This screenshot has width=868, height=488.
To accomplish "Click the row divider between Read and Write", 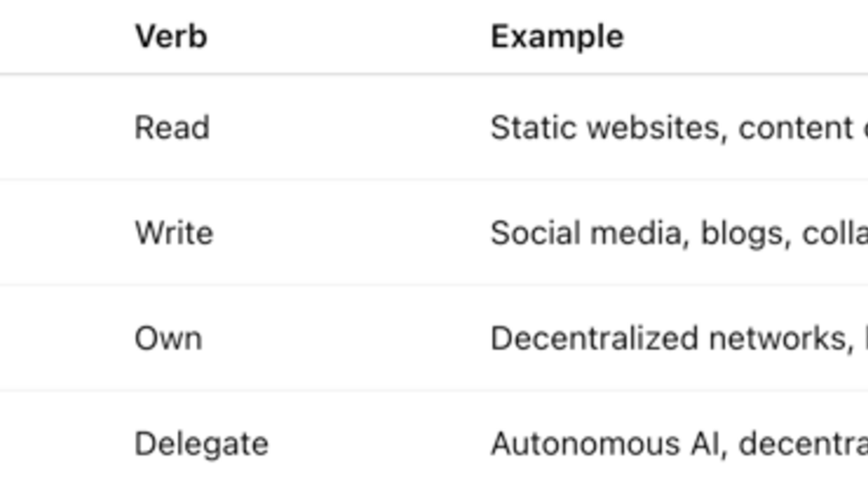I will coord(434,180).
